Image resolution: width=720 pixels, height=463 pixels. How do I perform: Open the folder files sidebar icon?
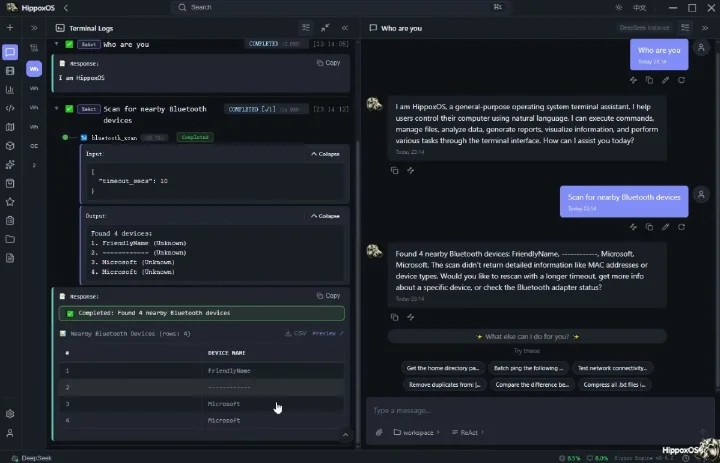(10, 239)
